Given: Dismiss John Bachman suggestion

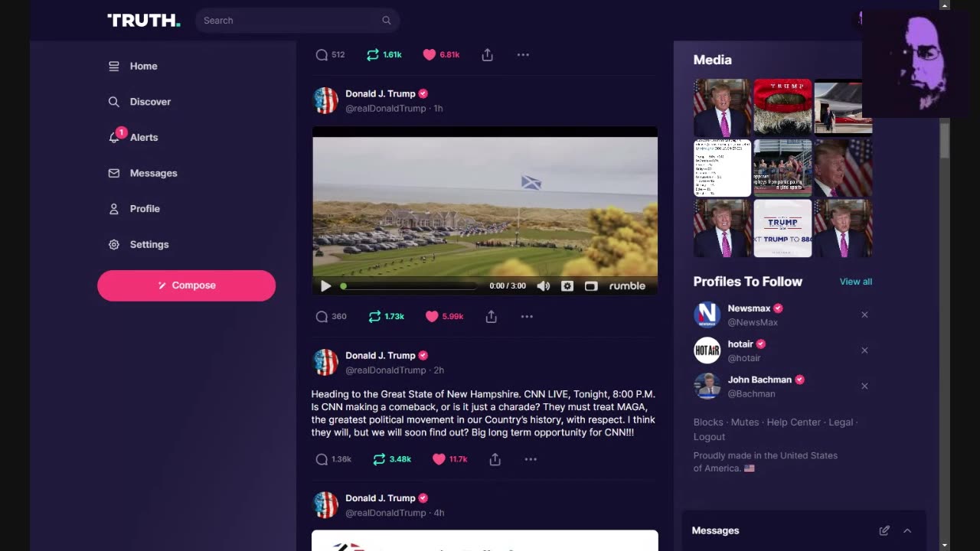Looking at the screenshot, I should (864, 386).
